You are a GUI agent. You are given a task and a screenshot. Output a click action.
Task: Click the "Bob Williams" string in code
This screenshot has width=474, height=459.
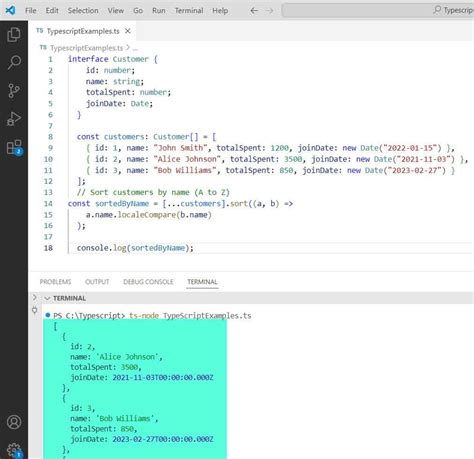185,170
